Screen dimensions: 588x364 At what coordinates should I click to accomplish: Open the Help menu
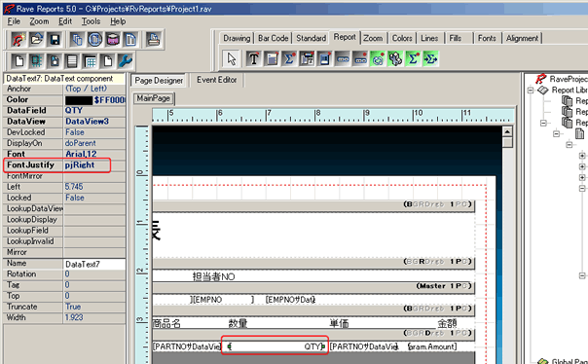[x=118, y=21]
